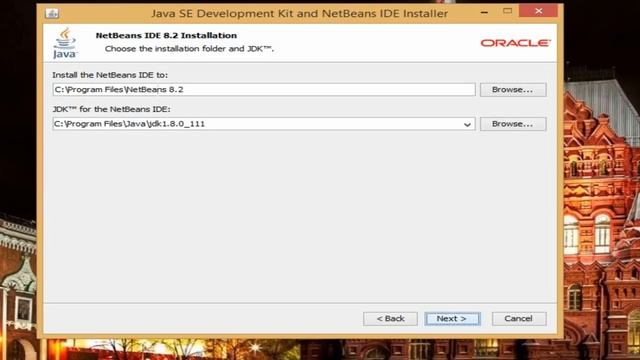Browse for the JDK folder
The width and height of the screenshot is (640, 360).
pyautogui.click(x=513, y=124)
